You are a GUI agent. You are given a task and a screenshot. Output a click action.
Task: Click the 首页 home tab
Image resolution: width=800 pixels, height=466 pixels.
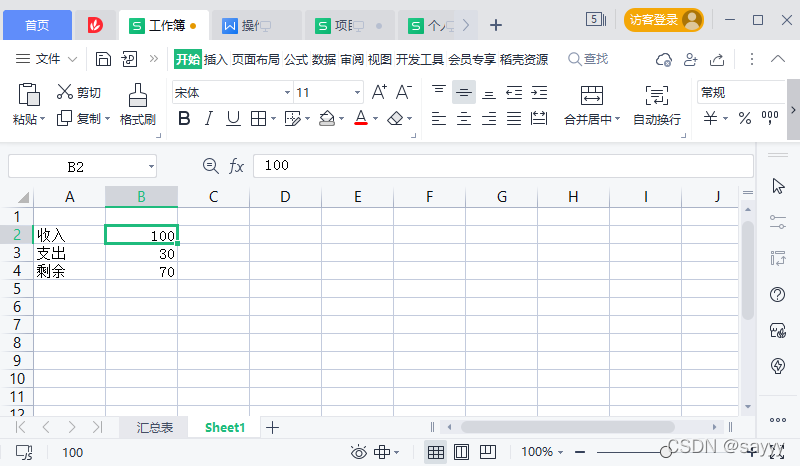[x=37, y=25]
